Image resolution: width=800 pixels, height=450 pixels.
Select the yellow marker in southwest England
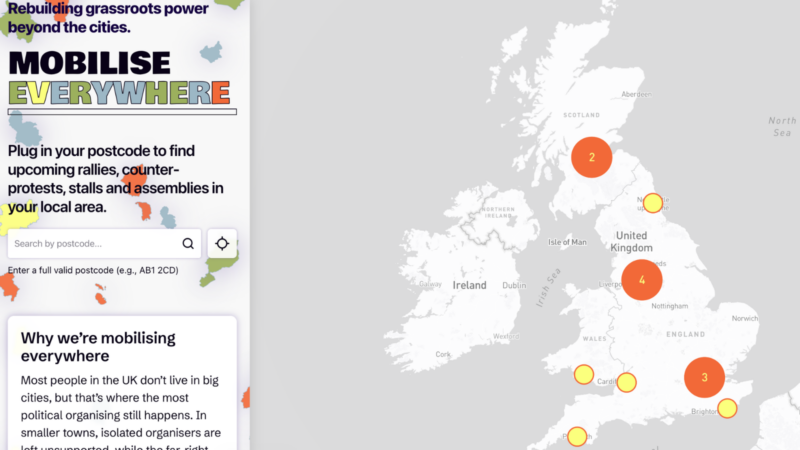576,436
